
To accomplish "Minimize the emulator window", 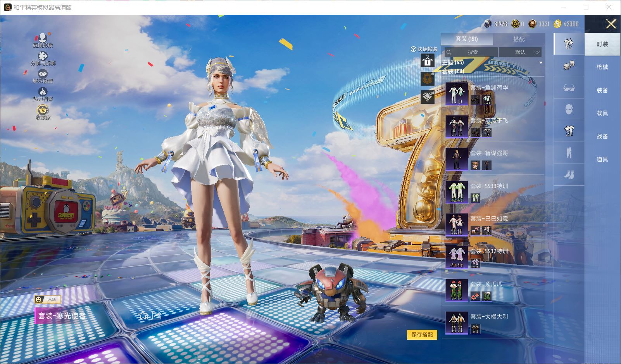I will point(564,7).
